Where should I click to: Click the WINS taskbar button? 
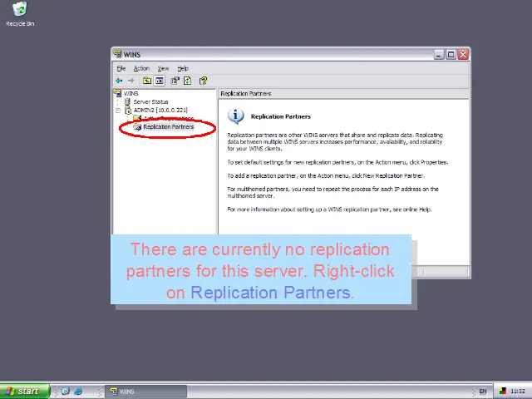click(x=145, y=391)
